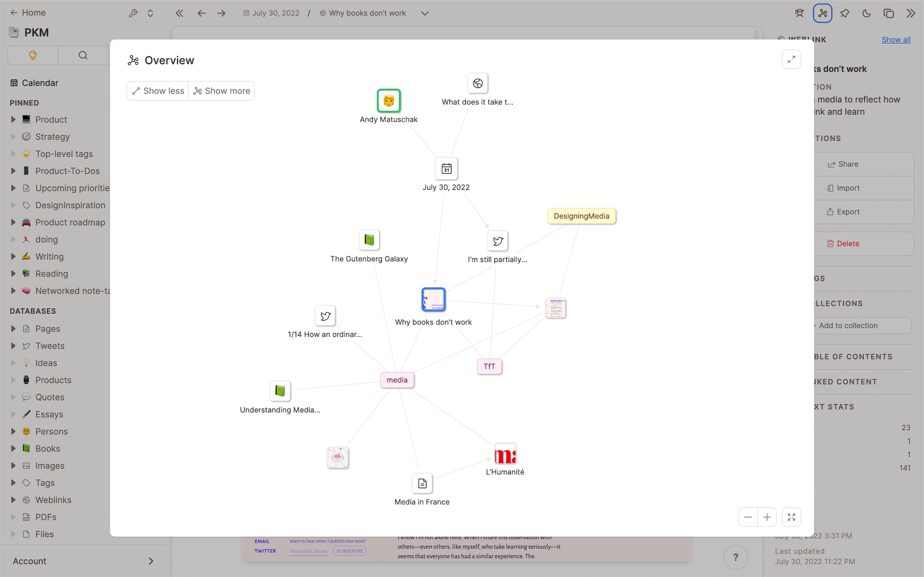924x577 pixels.
Task: Open the L'Humanité node icon
Action: click(x=505, y=454)
